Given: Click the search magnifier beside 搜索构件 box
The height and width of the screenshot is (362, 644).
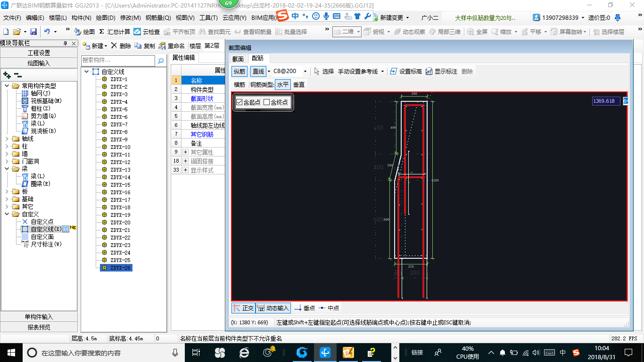Looking at the screenshot, I should 161,61.
